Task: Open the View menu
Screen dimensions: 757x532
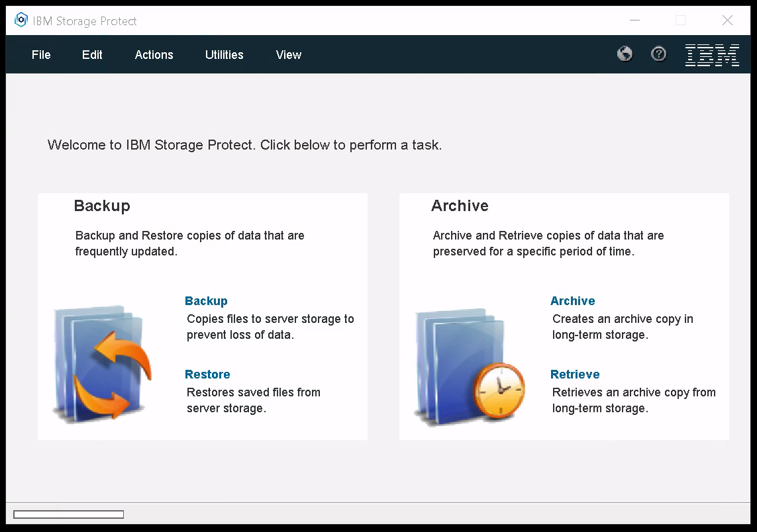Action: 289,55
